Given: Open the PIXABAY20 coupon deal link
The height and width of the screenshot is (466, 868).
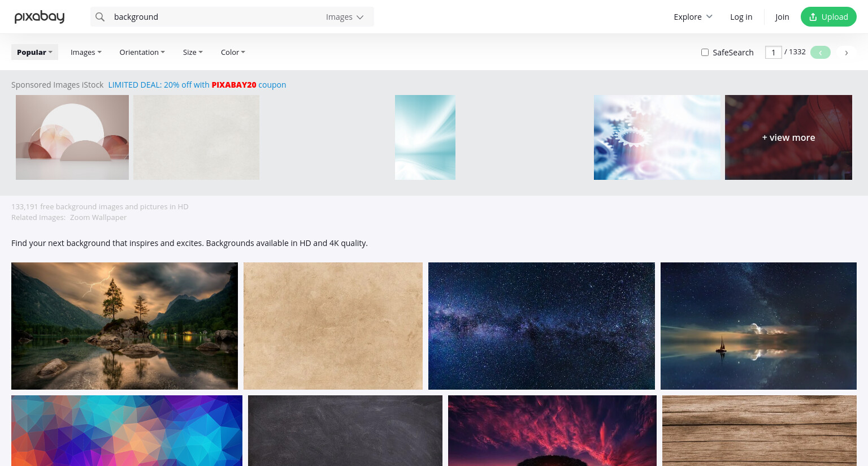Looking at the screenshot, I should [197, 85].
